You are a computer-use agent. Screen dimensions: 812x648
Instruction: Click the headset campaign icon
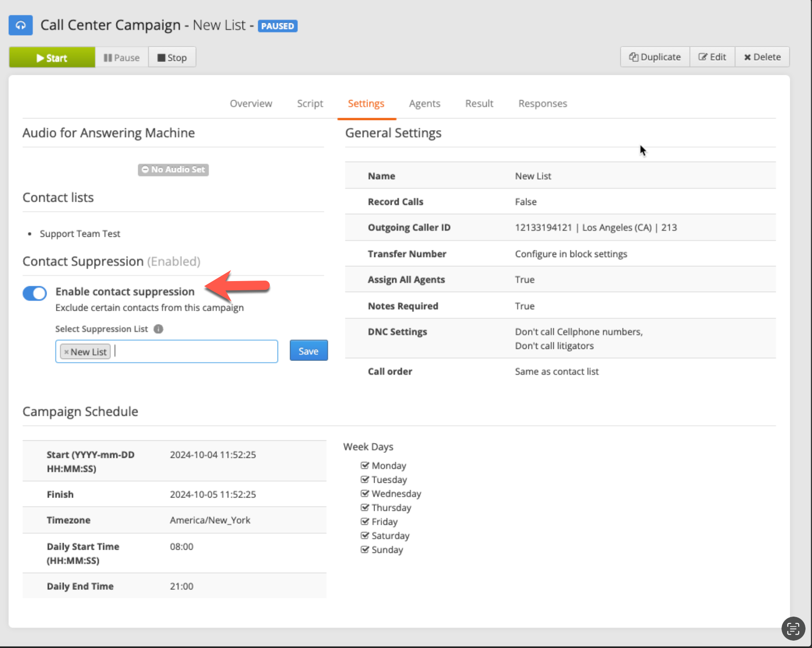click(x=20, y=25)
